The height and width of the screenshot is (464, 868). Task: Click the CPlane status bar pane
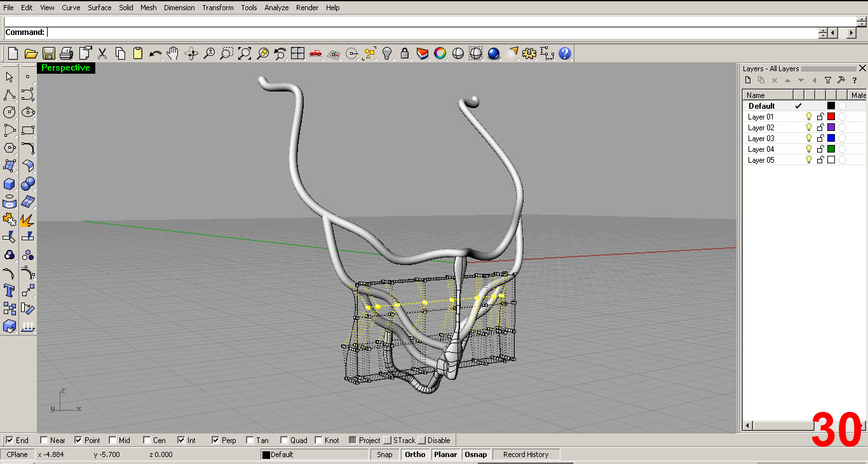pyautogui.click(x=17, y=454)
